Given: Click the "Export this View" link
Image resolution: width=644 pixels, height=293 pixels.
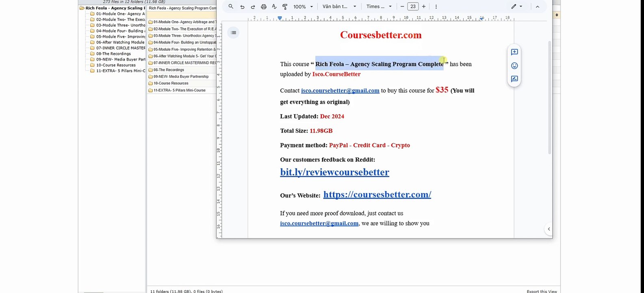Looking at the screenshot, I should point(542,291).
